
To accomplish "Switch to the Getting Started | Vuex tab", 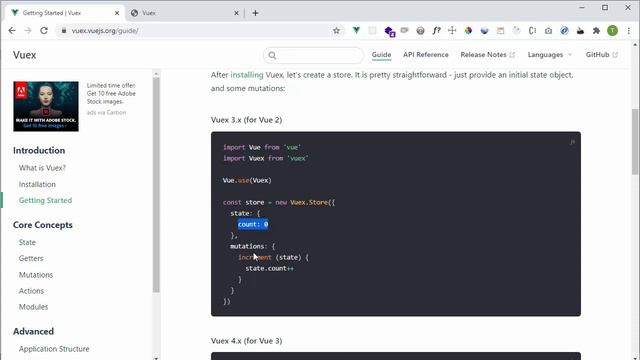I will (x=65, y=13).
